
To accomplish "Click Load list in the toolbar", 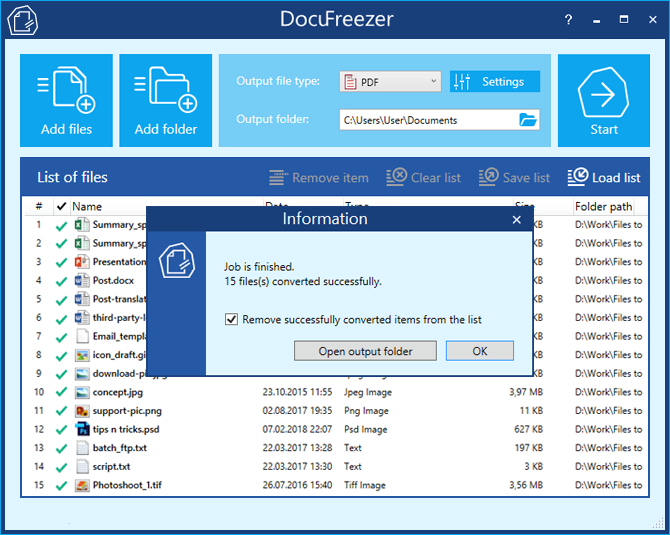I will (x=604, y=177).
